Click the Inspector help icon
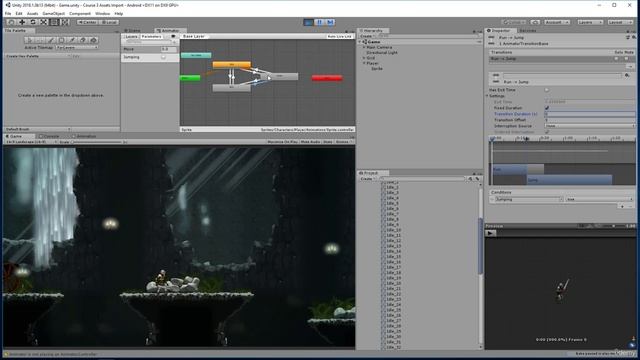Viewport: 640px width, 360px height. pos(628,37)
